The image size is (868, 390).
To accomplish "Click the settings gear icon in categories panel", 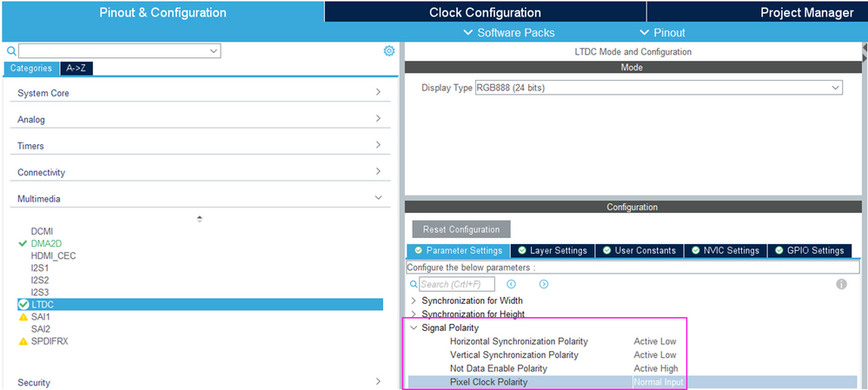I will (389, 51).
